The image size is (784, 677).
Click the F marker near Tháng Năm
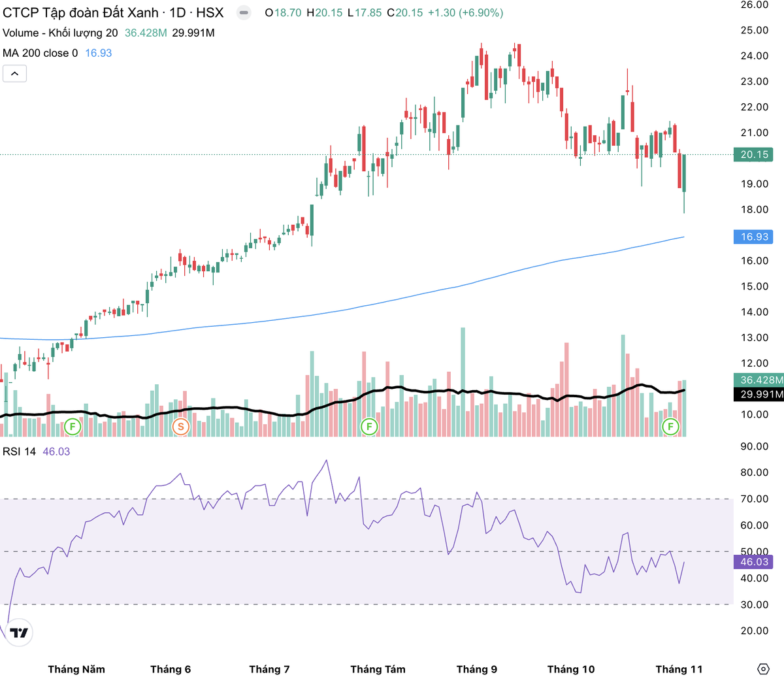pyautogui.click(x=72, y=427)
